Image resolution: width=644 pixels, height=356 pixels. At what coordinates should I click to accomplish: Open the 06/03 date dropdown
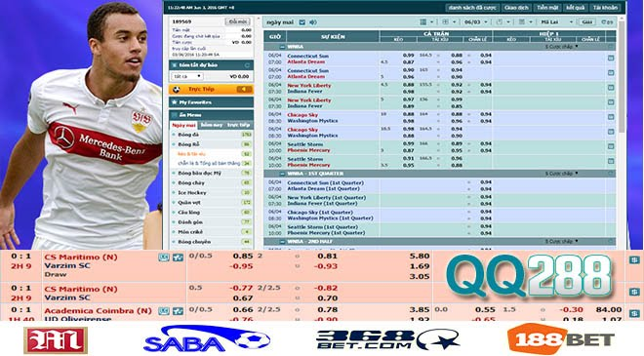click(475, 22)
